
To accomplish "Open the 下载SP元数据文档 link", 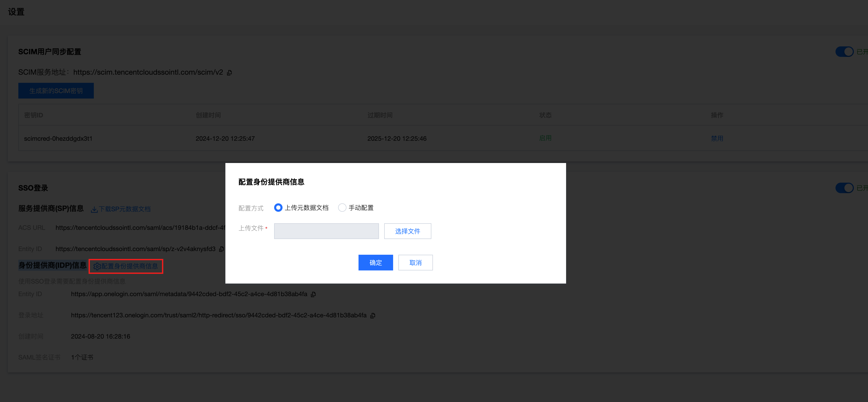I will [x=125, y=209].
